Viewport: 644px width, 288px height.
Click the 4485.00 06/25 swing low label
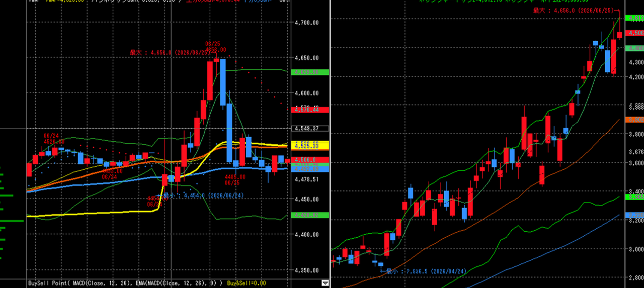(x=235, y=179)
